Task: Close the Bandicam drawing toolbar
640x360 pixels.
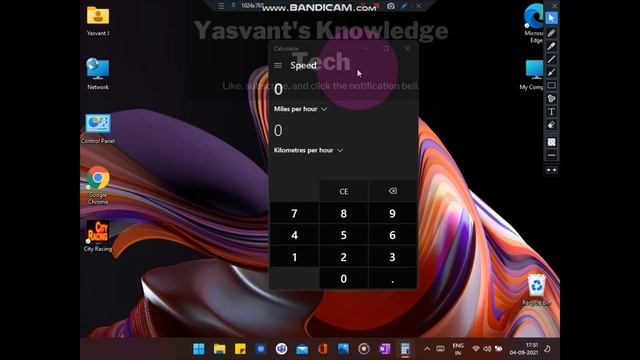Action: click(x=554, y=6)
